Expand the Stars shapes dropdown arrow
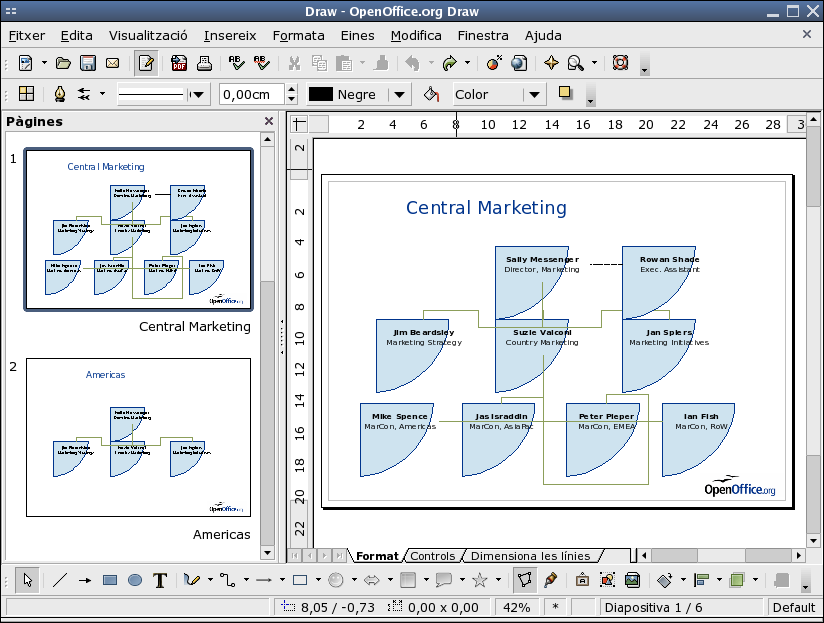The height and width of the screenshot is (623, 824). 498,580
